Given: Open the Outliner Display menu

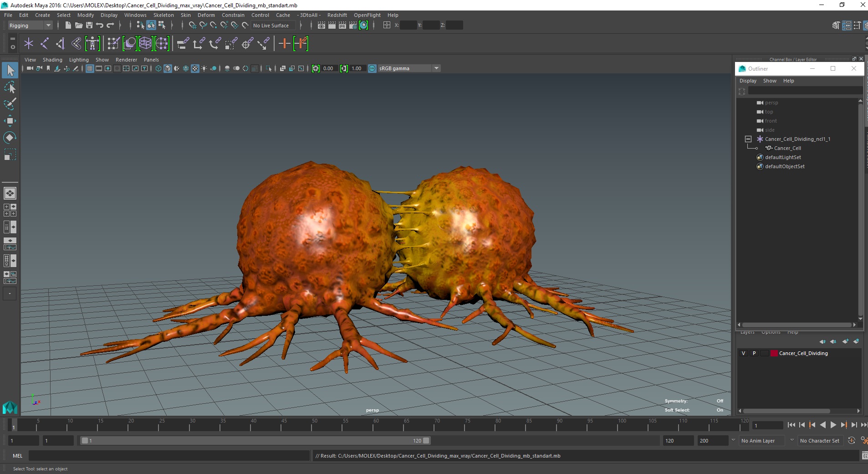Looking at the screenshot, I should (748, 81).
